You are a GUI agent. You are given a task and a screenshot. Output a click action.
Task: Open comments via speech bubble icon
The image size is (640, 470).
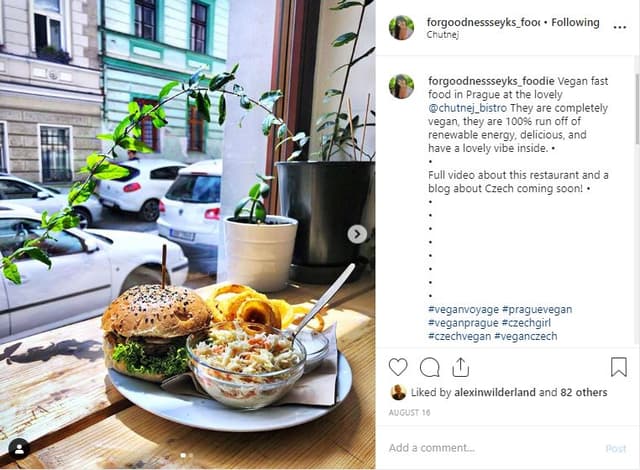[x=429, y=367]
